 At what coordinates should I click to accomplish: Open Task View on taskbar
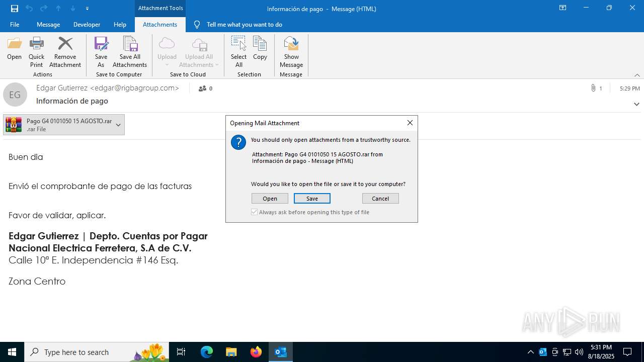tap(181, 352)
